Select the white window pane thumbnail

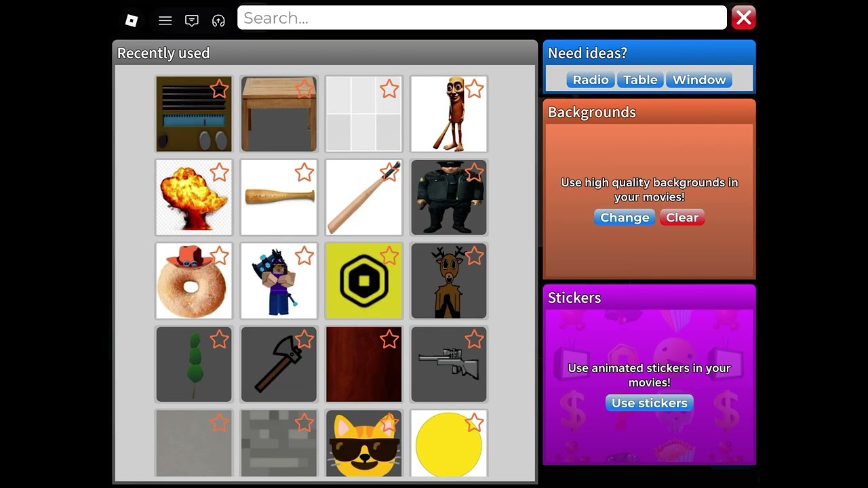coord(364,114)
